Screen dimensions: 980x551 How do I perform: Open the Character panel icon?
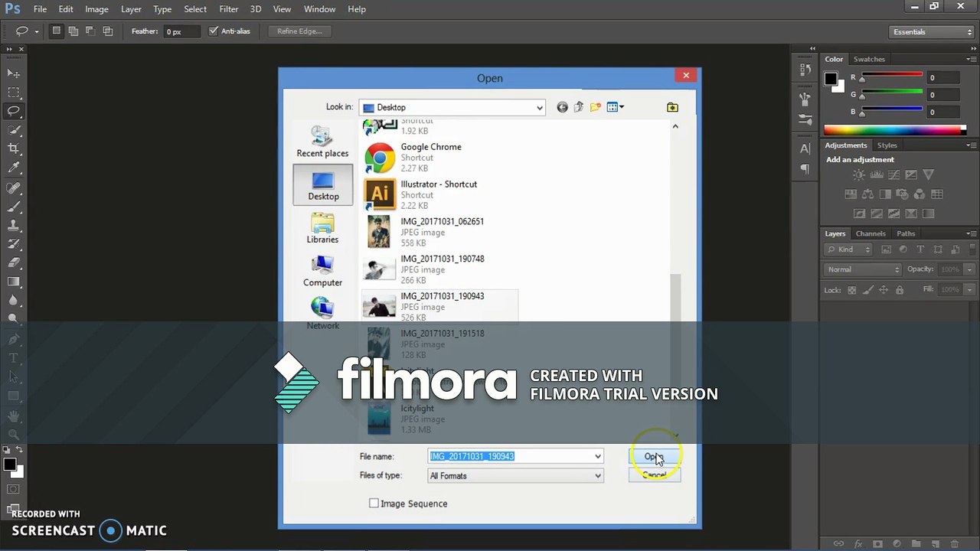coord(805,148)
